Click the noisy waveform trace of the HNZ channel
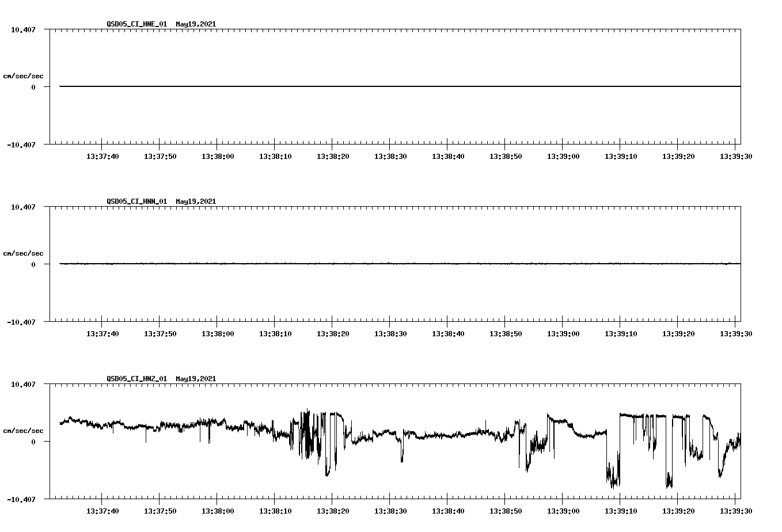 click(461, 435)
